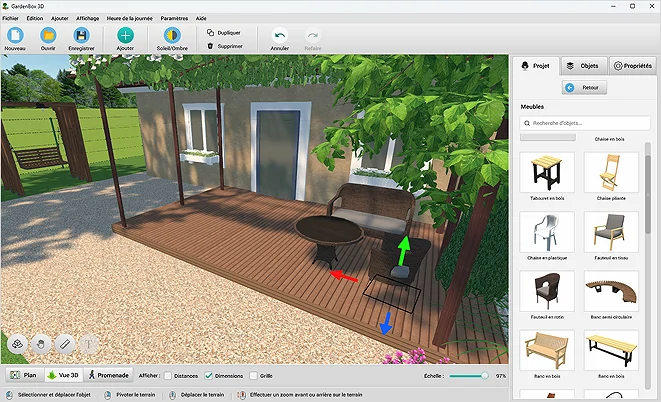Switch to Plan view
661x402 pixels.
coord(24,375)
